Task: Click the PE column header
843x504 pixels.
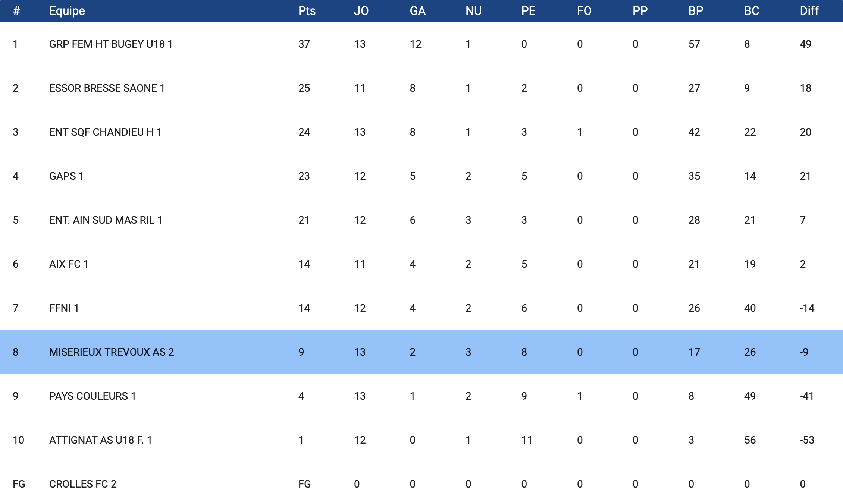Action: pos(528,11)
